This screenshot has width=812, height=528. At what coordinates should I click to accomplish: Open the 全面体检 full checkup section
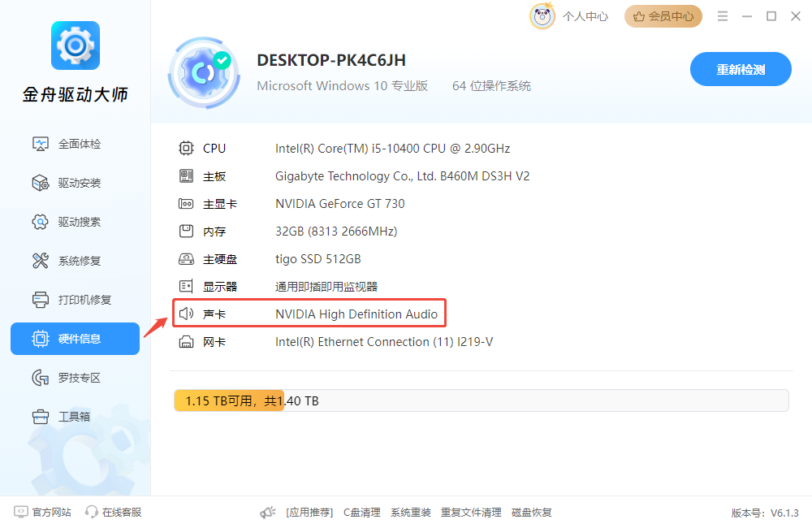point(67,144)
